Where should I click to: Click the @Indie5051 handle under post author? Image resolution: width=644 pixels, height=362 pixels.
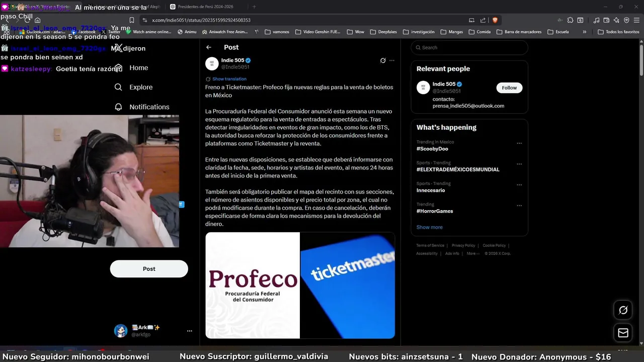(x=235, y=67)
